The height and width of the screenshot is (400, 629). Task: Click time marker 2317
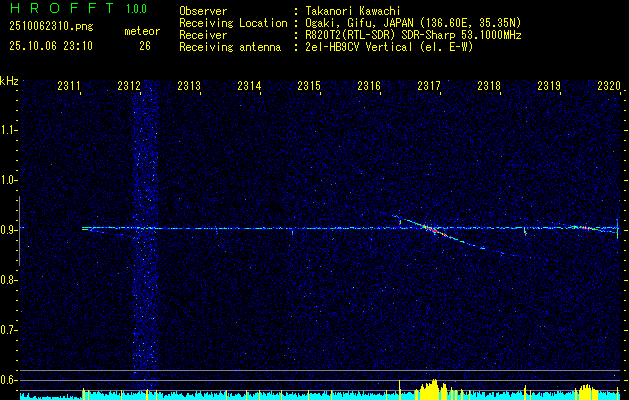pyautogui.click(x=429, y=85)
